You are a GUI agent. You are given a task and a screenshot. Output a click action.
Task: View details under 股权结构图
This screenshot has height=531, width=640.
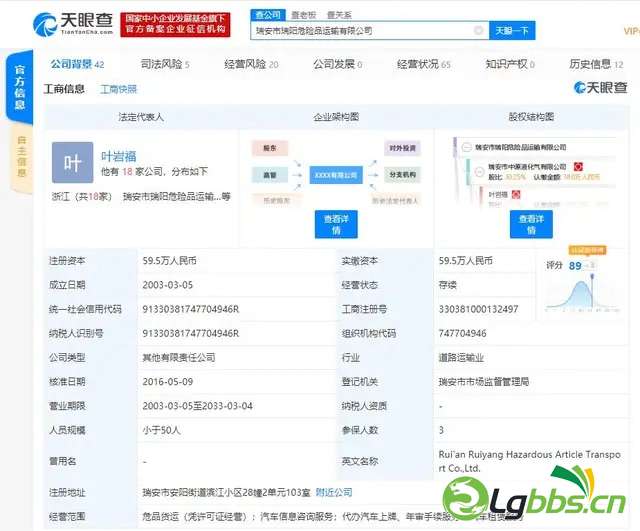pos(531,224)
